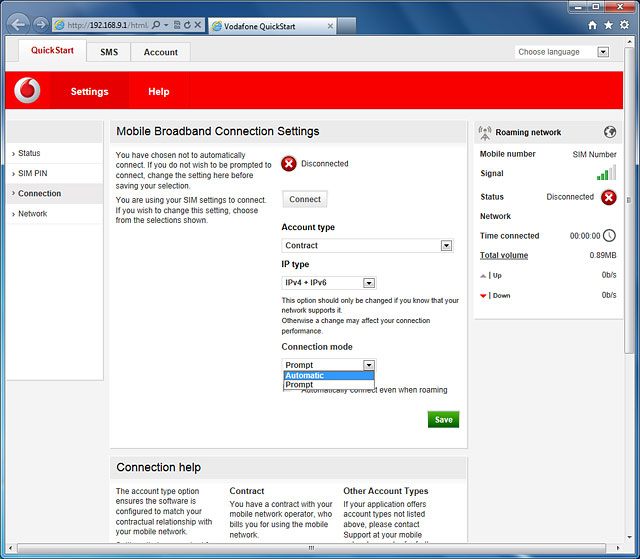Click the Vodafone logo icon
This screenshot has height=559, width=640.
[27, 90]
